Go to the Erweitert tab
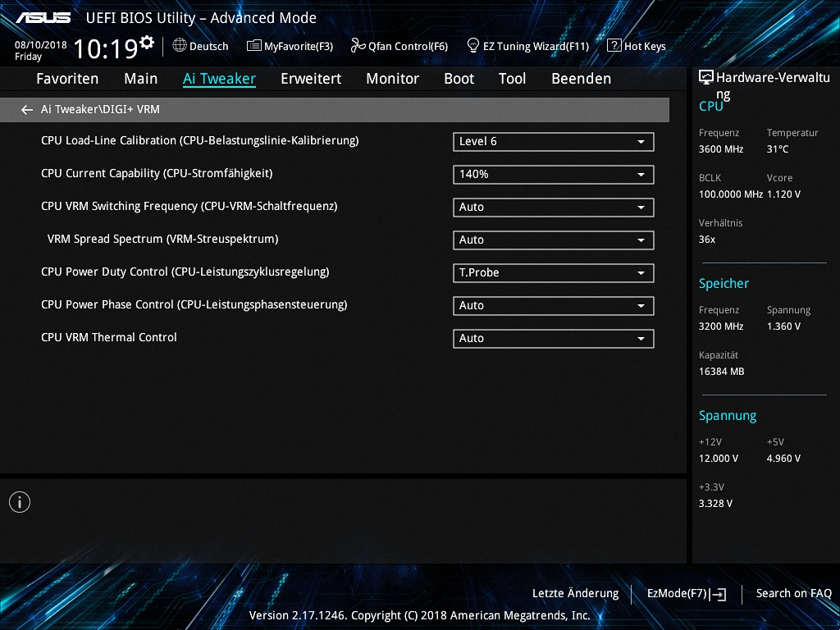The height and width of the screenshot is (630, 840). (x=311, y=79)
